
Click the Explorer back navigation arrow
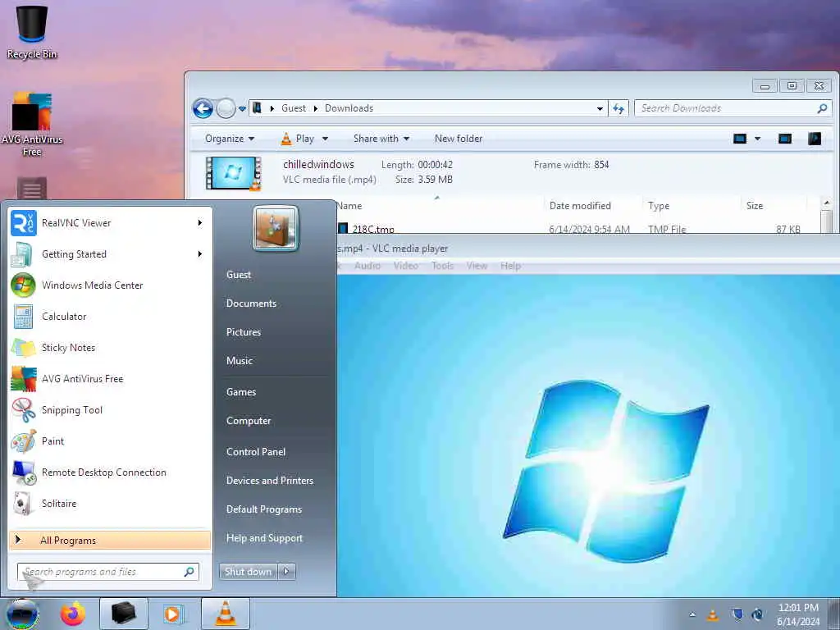203,109
